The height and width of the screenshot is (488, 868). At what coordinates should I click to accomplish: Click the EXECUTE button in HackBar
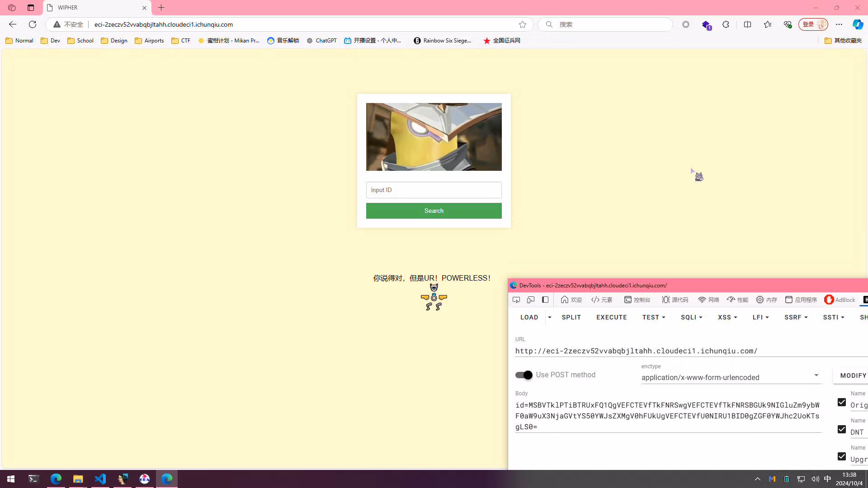[x=612, y=317]
